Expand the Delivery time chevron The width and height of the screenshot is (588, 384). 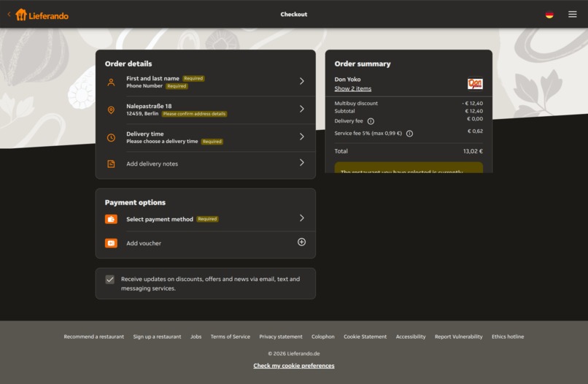tap(302, 137)
